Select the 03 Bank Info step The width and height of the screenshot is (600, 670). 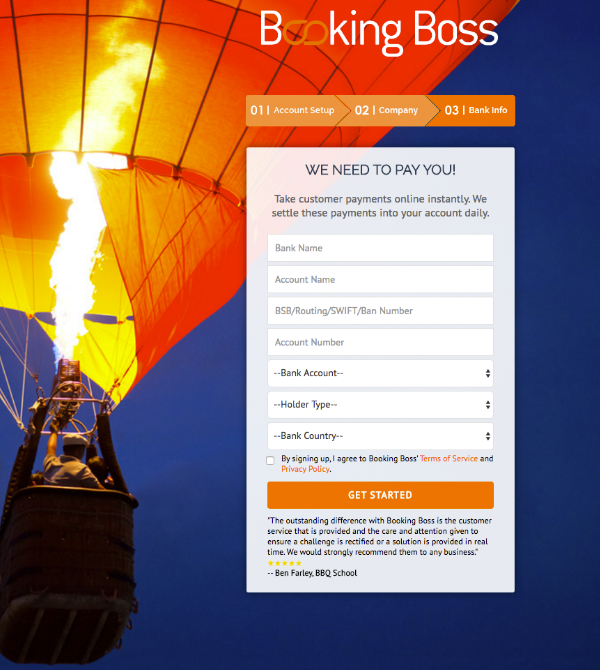[x=476, y=110]
